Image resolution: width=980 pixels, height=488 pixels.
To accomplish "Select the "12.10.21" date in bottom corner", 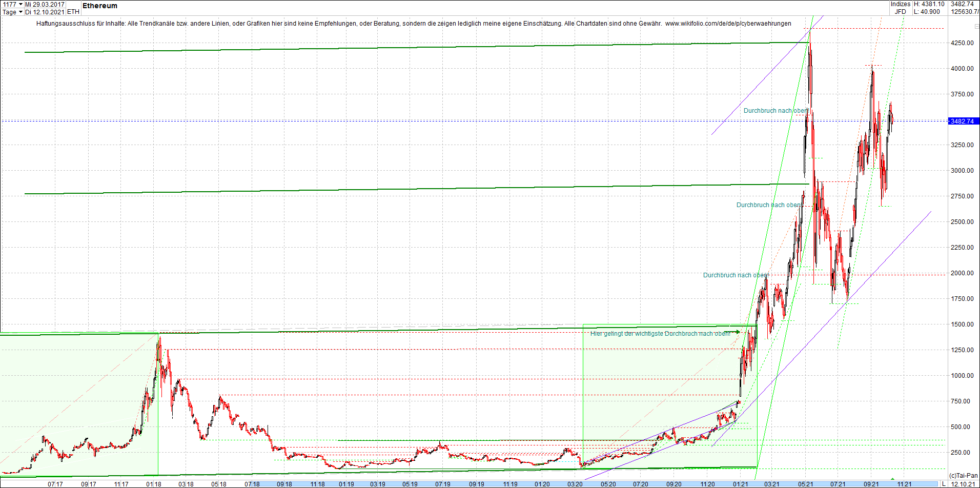I will tap(964, 484).
